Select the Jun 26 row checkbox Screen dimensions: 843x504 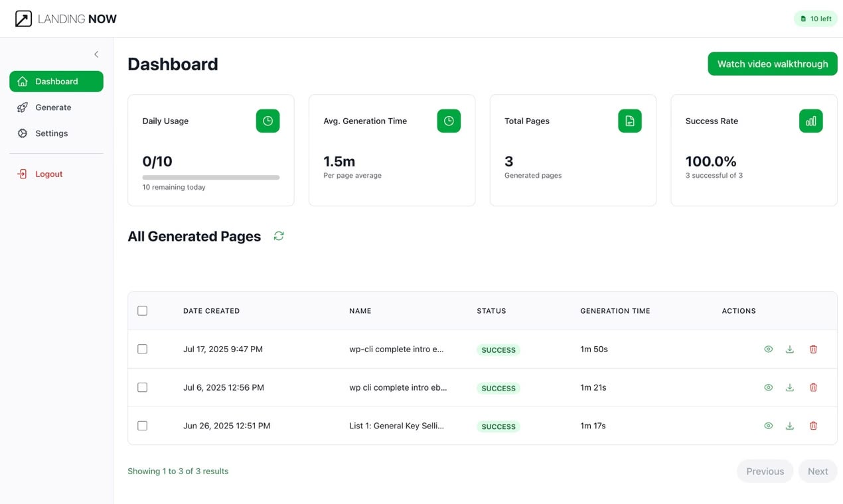[142, 426]
